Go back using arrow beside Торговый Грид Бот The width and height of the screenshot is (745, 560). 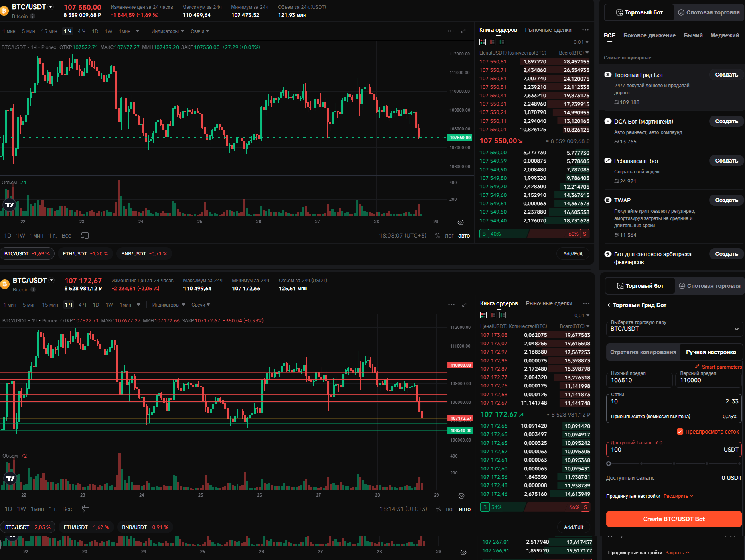pyautogui.click(x=609, y=305)
